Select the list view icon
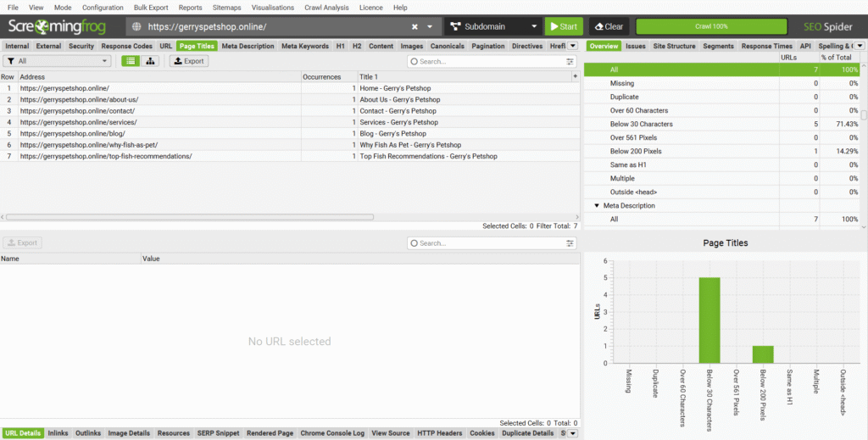Viewport: 868px width, 440px height. [x=131, y=61]
